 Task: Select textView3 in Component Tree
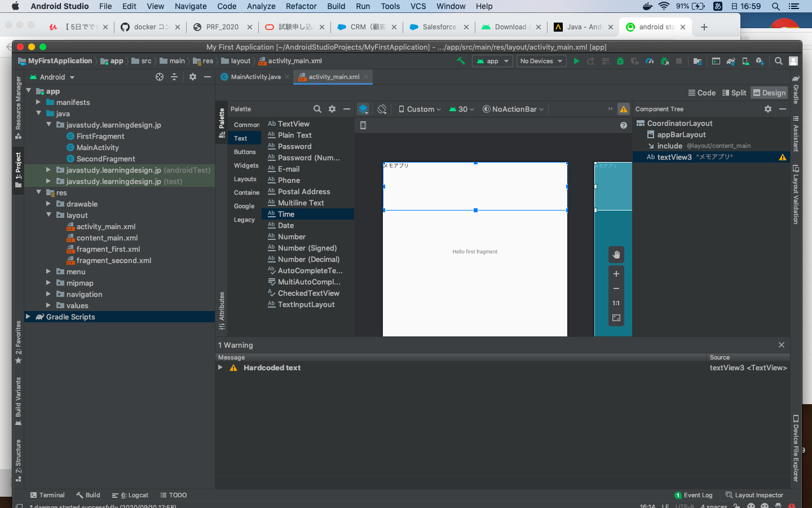coord(674,157)
